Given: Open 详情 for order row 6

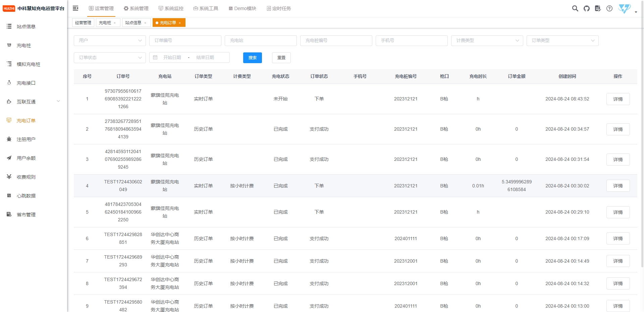Looking at the screenshot, I should [x=618, y=238].
